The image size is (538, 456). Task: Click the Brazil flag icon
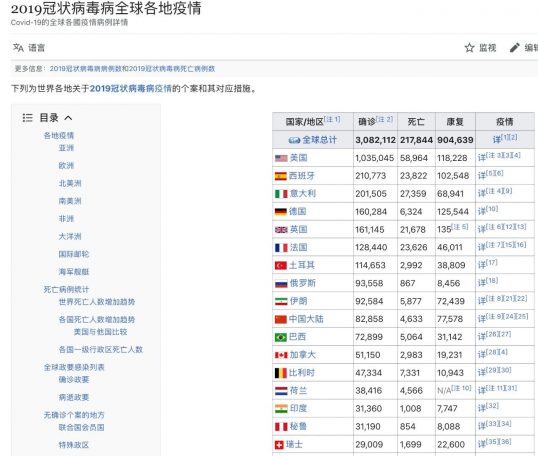tap(281, 337)
